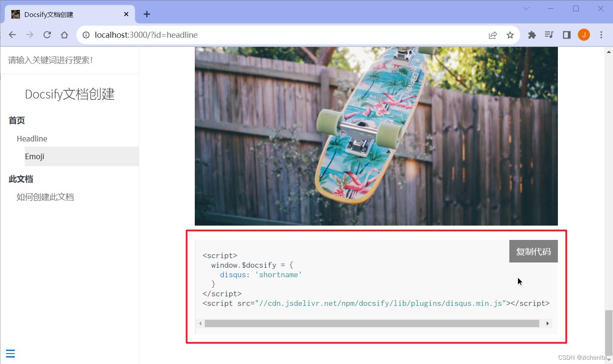Go back to the previous page
Screen dimensions: 613x364
[x=12, y=35]
